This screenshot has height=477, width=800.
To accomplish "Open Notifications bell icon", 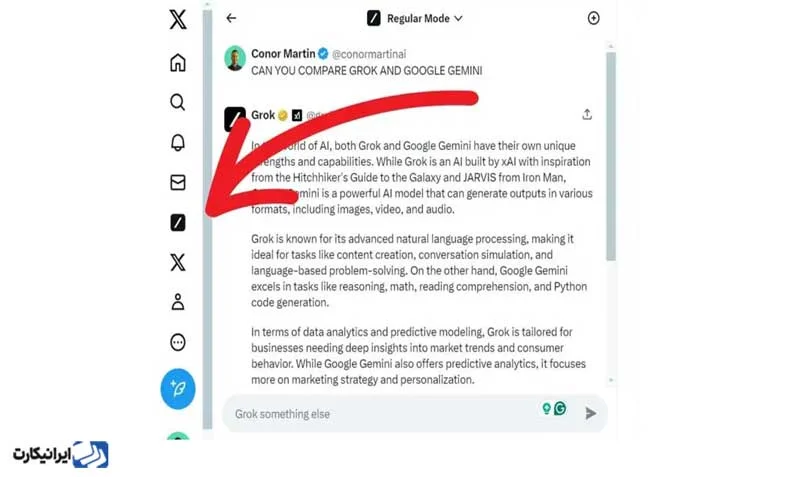I will click(178, 142).
